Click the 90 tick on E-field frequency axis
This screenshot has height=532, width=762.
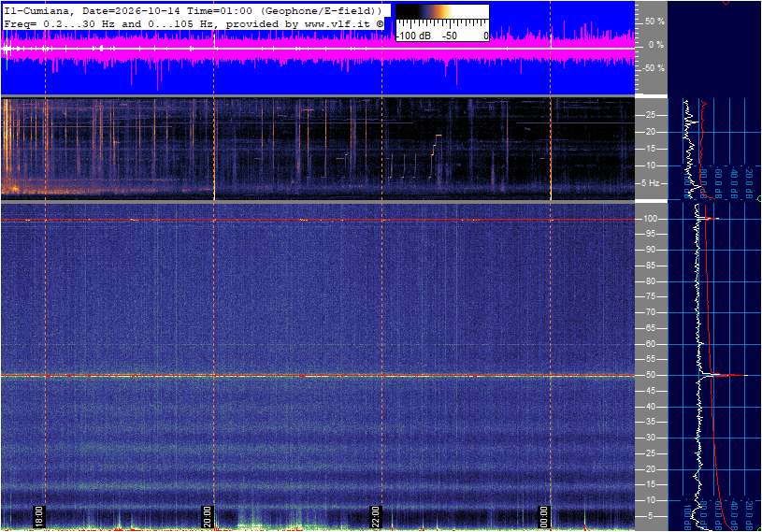(x=650, y=250)
